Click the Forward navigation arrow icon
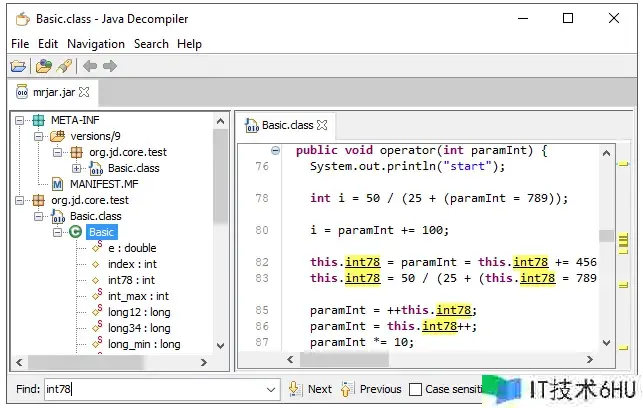Screen dimensions: 643x408 [110, 66]
